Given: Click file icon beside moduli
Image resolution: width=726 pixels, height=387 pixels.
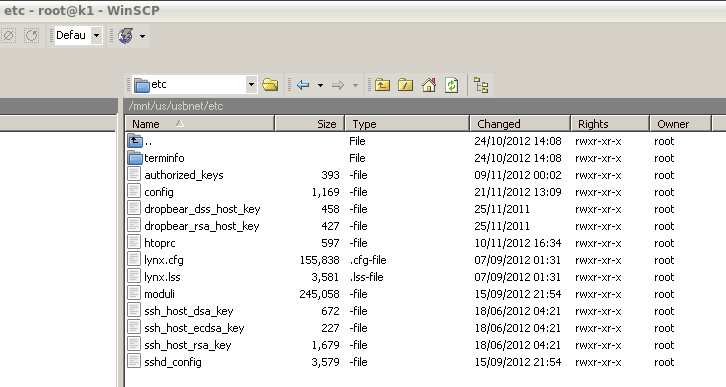Looking at the screenshot, I should click(134, 293).
